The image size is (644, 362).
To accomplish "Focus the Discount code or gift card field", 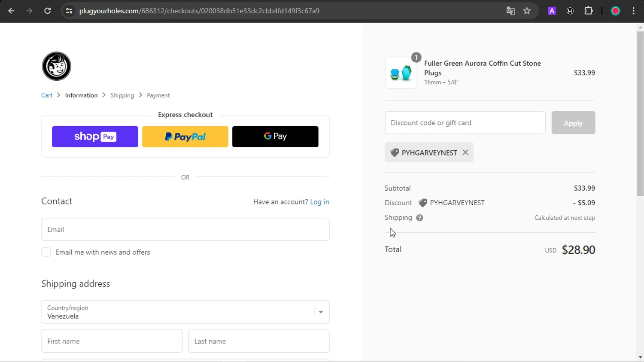I will pos(465,123).
